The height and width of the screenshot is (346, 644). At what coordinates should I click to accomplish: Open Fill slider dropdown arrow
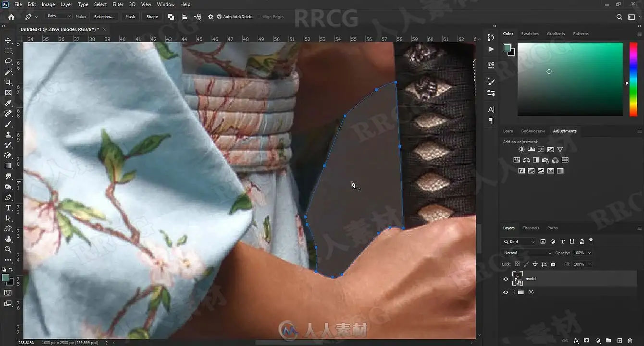point(590,264)
